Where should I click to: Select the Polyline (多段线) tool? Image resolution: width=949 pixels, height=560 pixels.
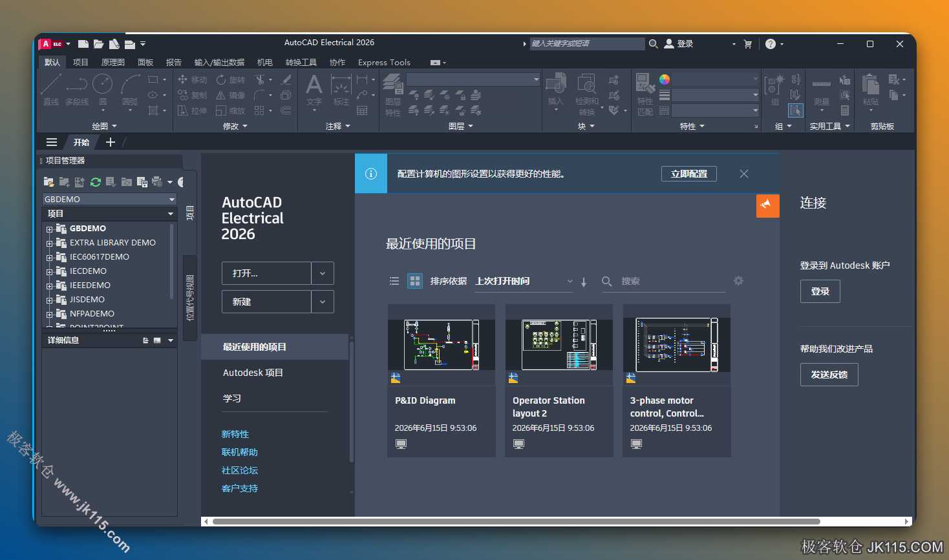pyautogui.click(x=77, y=89)
